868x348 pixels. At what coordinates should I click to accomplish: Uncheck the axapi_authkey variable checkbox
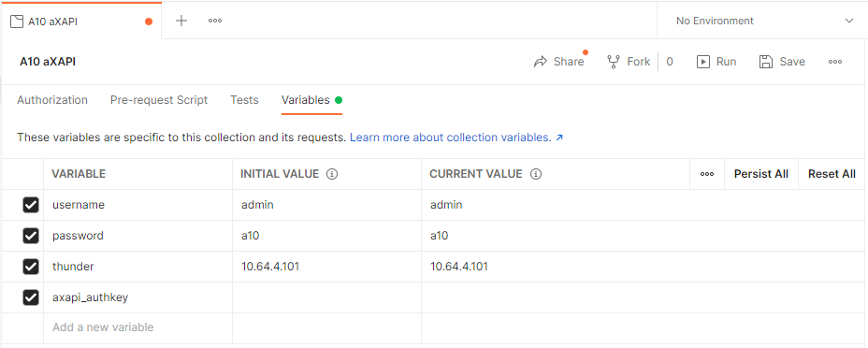(x=31, y=297)
